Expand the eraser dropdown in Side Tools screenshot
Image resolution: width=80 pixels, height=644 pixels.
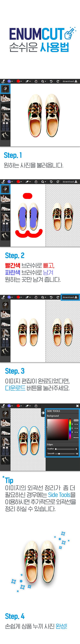pyautogui.click(x=28, y=406)
